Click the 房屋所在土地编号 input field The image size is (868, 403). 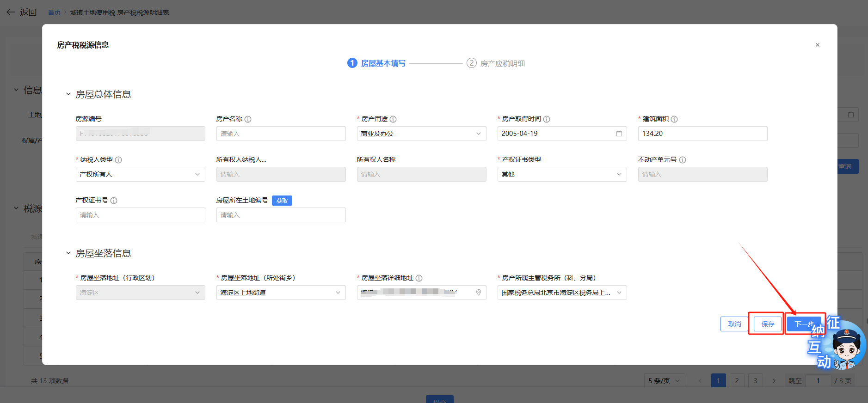point(281,215)
